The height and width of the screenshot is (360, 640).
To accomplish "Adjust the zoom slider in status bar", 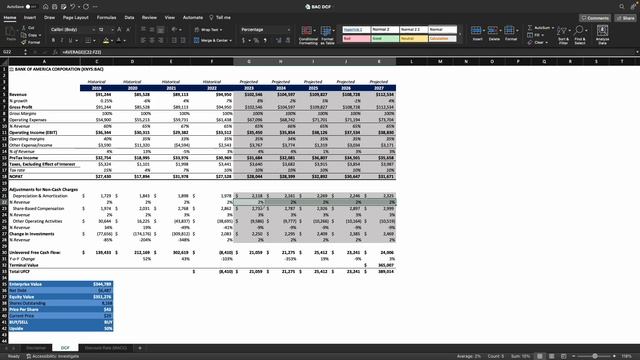I will pyautogui.click(x=595, y=356).
